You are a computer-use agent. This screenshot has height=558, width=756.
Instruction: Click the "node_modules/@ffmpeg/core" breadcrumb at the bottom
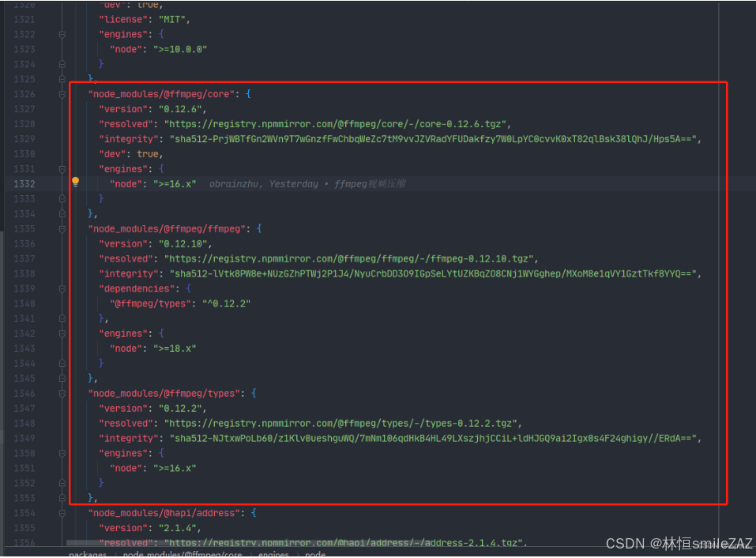tap(182, 554)
